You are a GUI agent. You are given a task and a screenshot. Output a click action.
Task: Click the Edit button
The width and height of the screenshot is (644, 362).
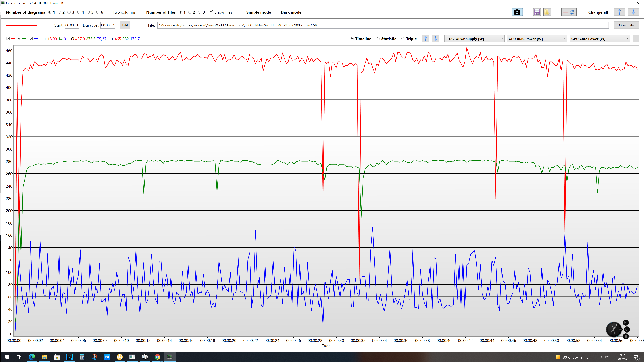pyautogui.click(x=125, y=25)
